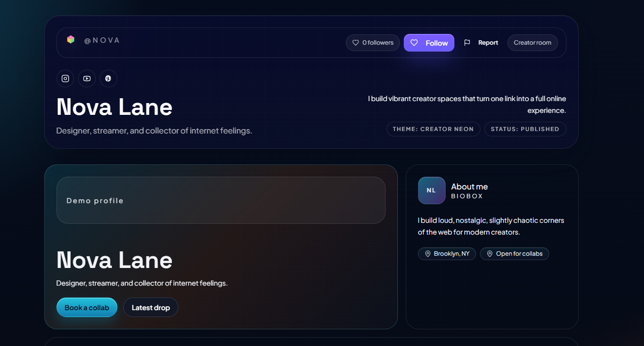The height and width of the screenshot is (346, 644).
Task: Enter the Creator room
Action: pos(532,43)
